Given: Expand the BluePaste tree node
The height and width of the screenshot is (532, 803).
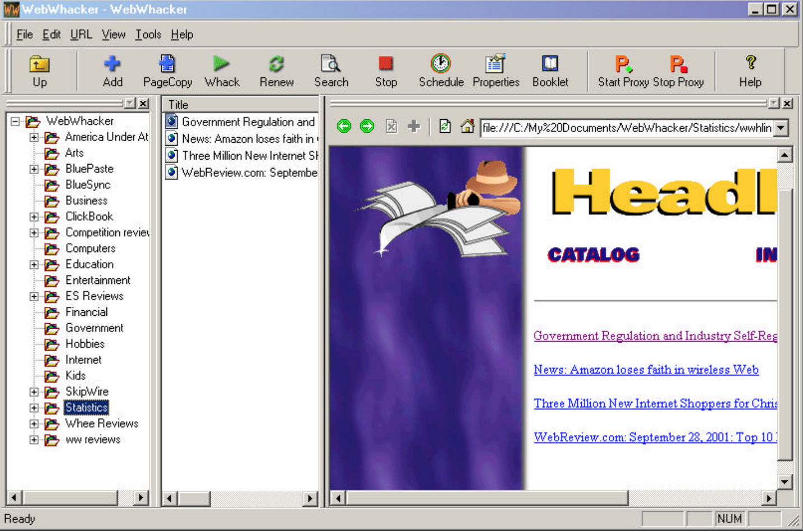Looking at the screenshot, I should [35, 169].
